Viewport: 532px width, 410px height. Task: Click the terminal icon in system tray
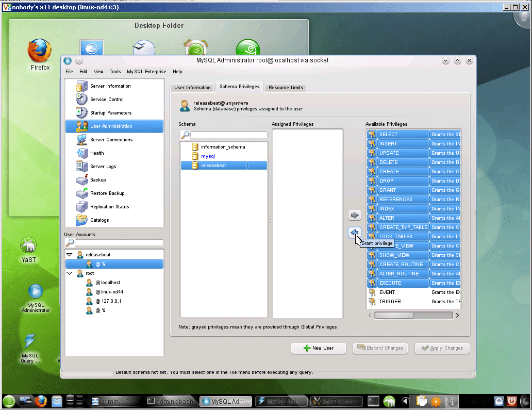click(x=374, y=402)
